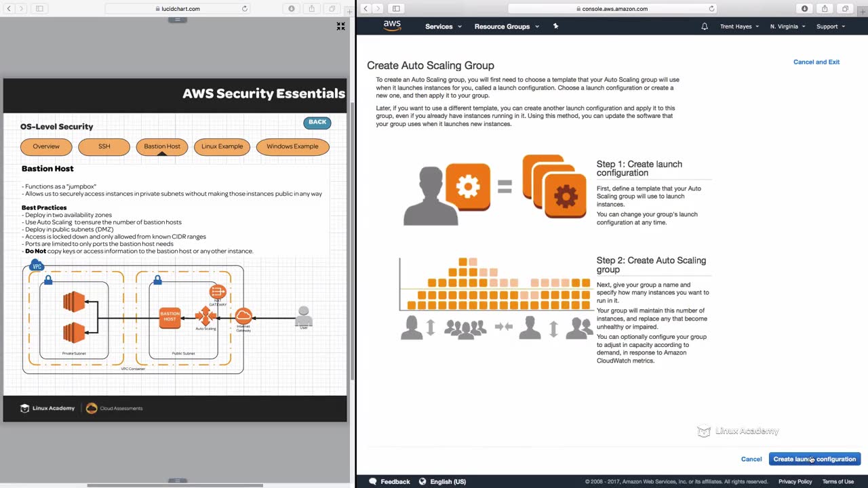Open the Windows Example tab
The height and width of the screenshot is (488, 868).
click(292, 146)
